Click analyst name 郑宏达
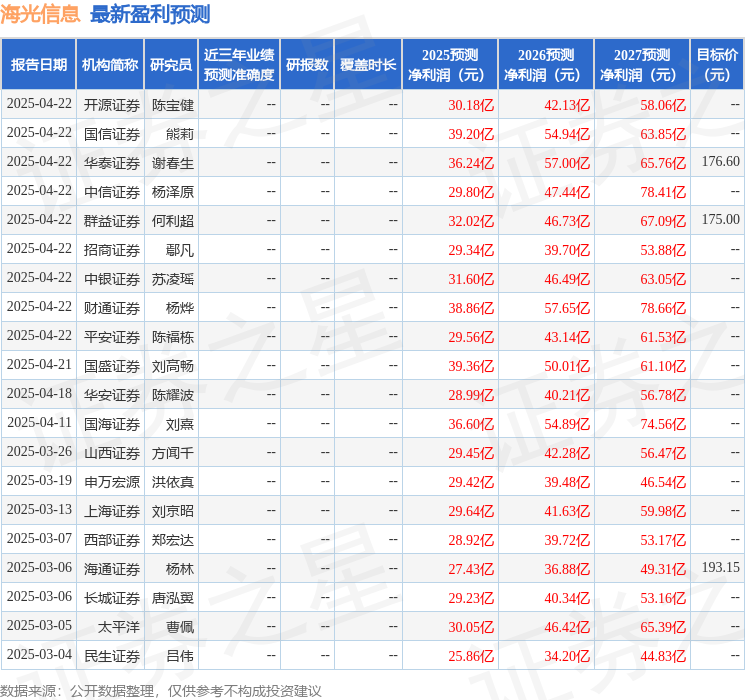 point(172,540)
